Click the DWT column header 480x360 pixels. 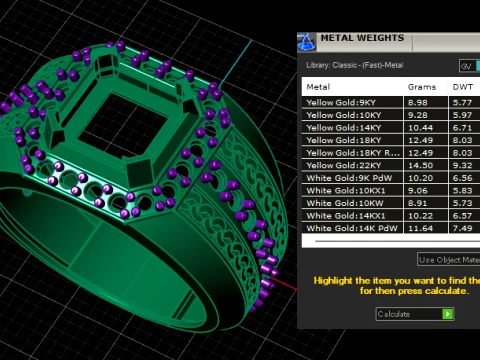[463, 87]
